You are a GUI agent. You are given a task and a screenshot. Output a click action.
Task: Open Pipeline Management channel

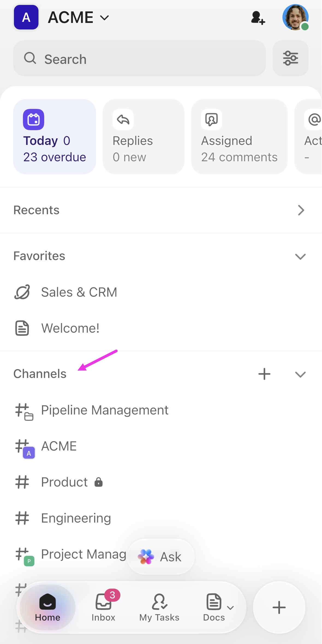click(105, 410)
